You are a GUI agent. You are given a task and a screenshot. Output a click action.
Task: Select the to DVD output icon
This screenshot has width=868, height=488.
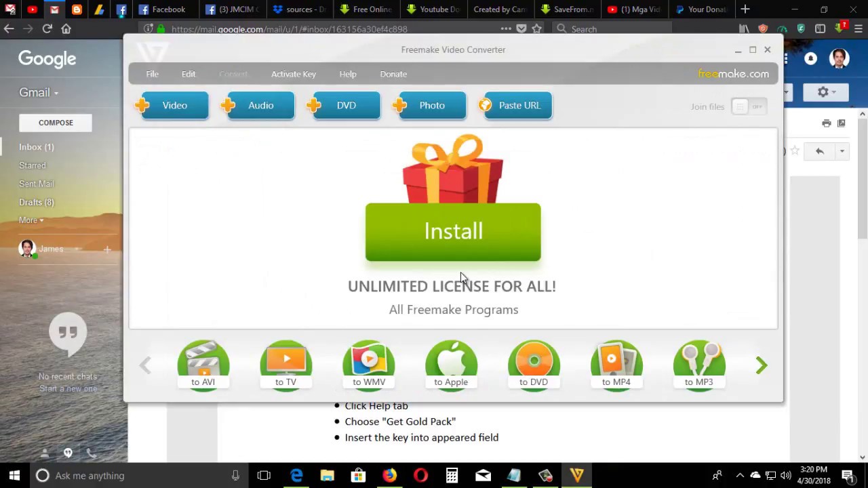point(534,365)
